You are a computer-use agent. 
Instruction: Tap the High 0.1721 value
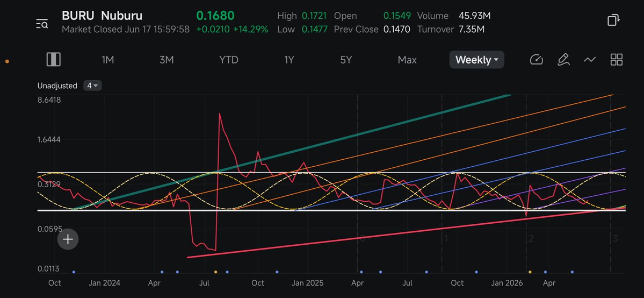tap(314, 16)
